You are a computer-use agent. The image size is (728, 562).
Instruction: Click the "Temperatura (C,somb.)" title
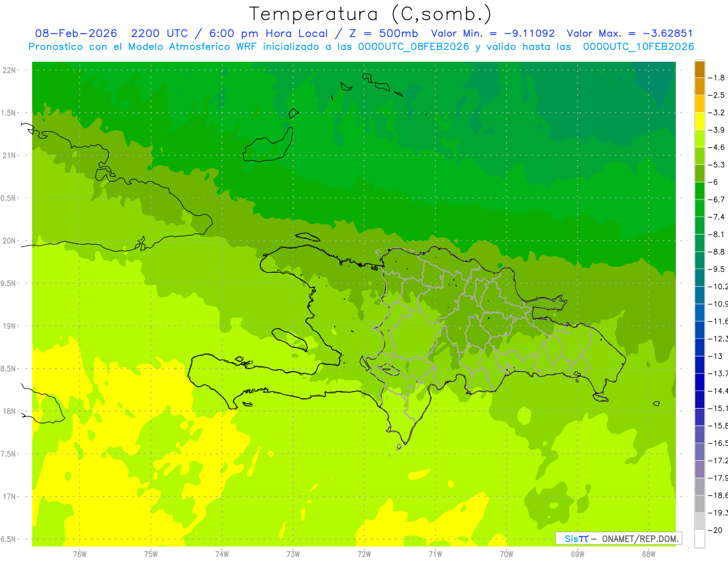[x=370, y=14]
